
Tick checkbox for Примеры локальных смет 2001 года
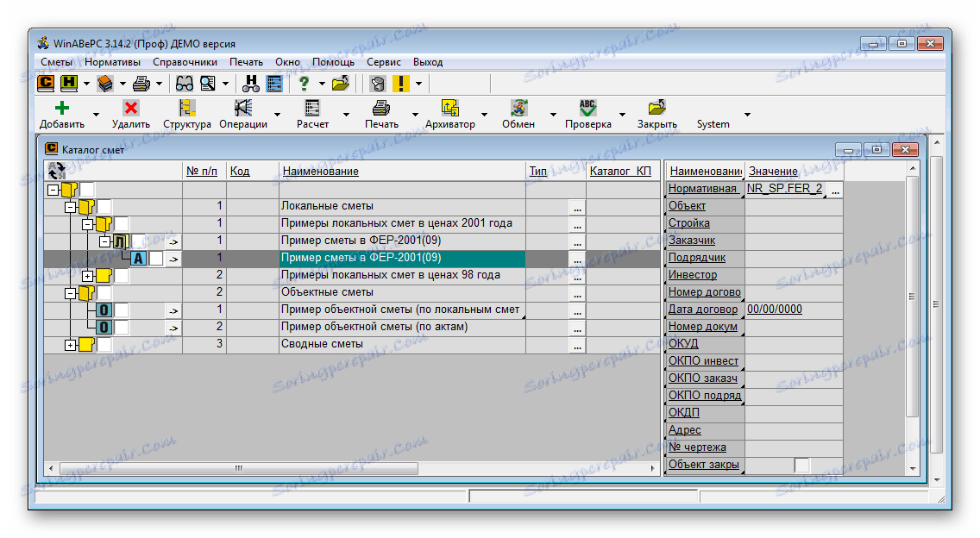(x=122, y=223)
